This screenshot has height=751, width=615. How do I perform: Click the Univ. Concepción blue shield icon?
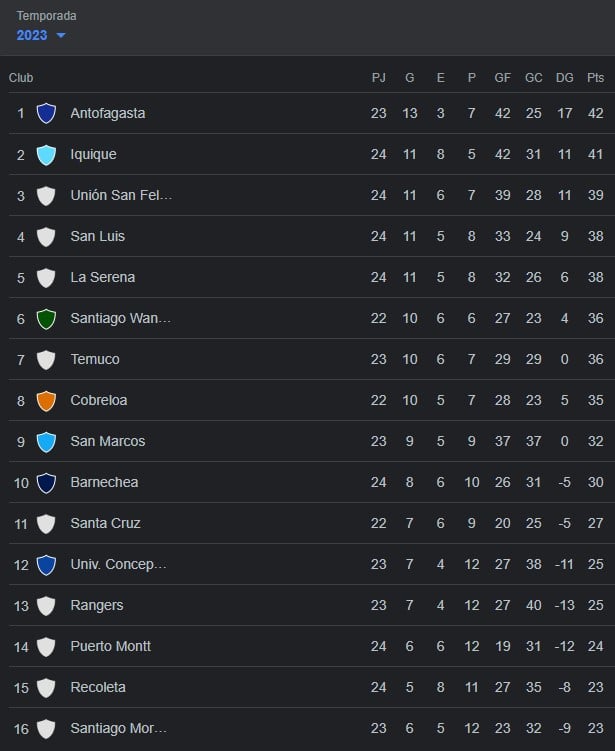[x=46, y=565]
